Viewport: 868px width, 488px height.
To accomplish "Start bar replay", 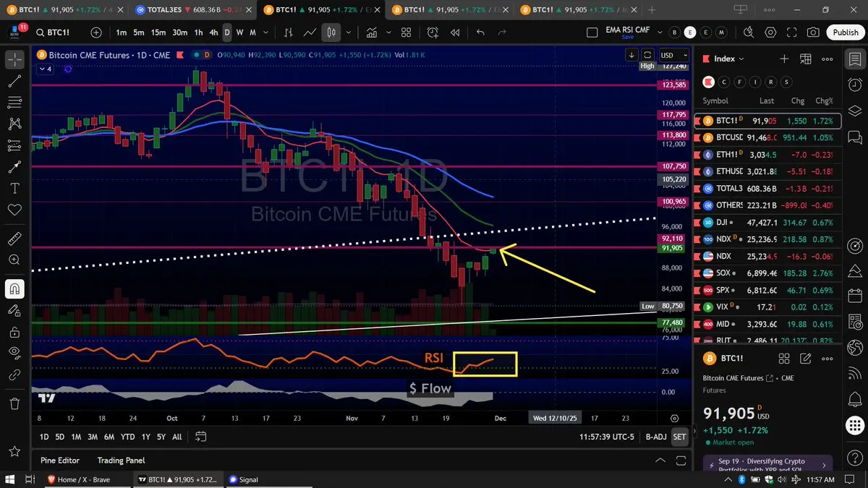I will 456,33.
